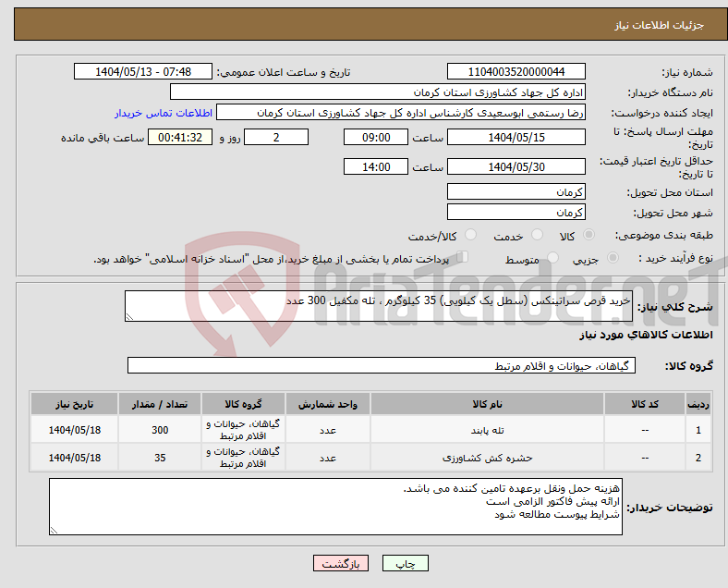Image resolution: width=728 pixels, height=588 pixels.
Task: Click the buyer organization name field
Action: (x=378, y=92)
